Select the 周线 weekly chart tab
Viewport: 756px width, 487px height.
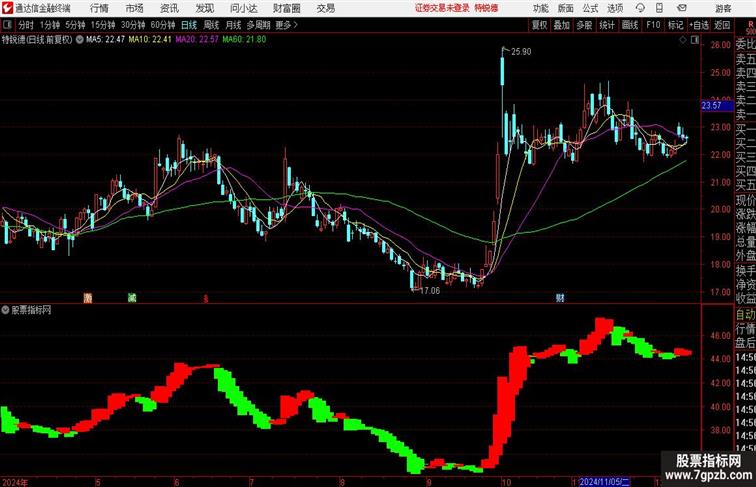211,25
